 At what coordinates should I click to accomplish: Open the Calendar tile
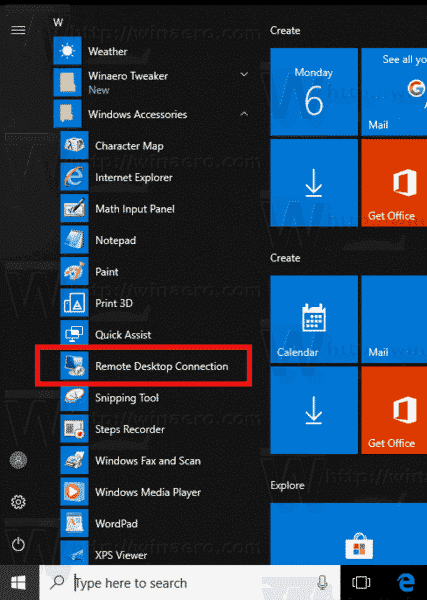pos(314,319)
